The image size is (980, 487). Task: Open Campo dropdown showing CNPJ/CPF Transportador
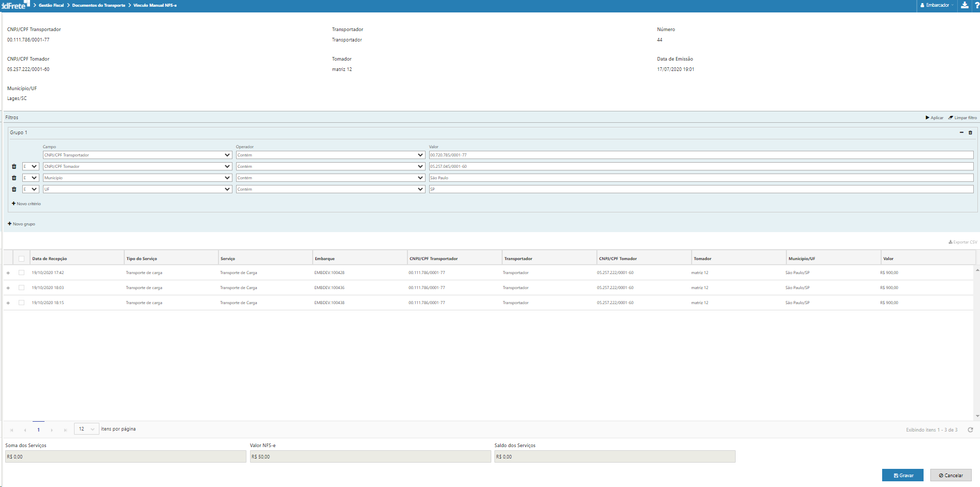point(137,155)
